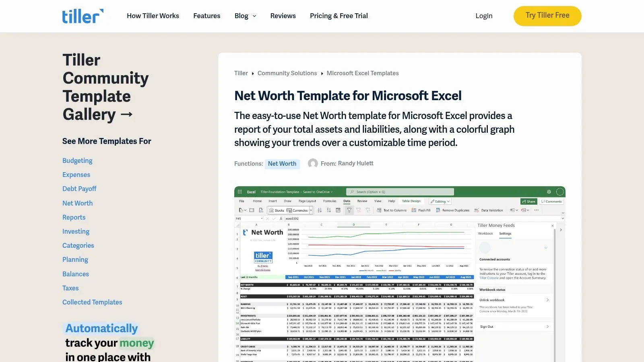Expand the Unlink workbook chevron
This screenshot has height=362, width=644.
click(547, 300)
